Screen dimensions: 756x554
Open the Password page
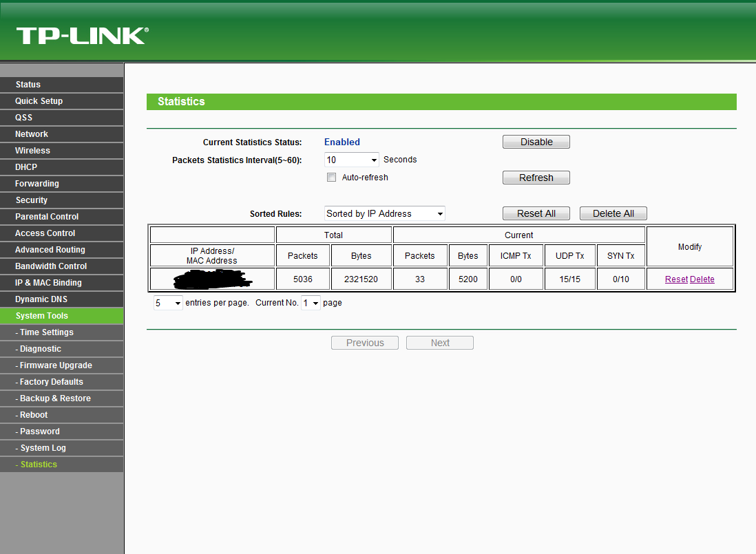tap(62, 431)
